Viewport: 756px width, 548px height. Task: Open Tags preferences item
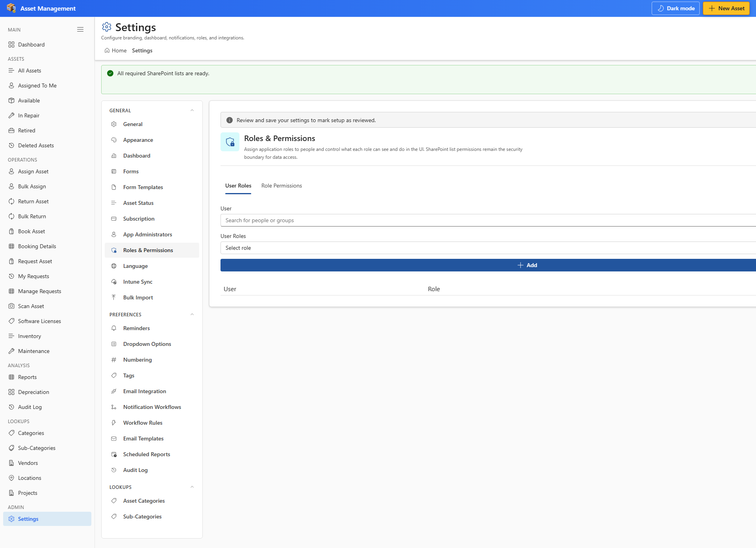(x=152, y=375)
